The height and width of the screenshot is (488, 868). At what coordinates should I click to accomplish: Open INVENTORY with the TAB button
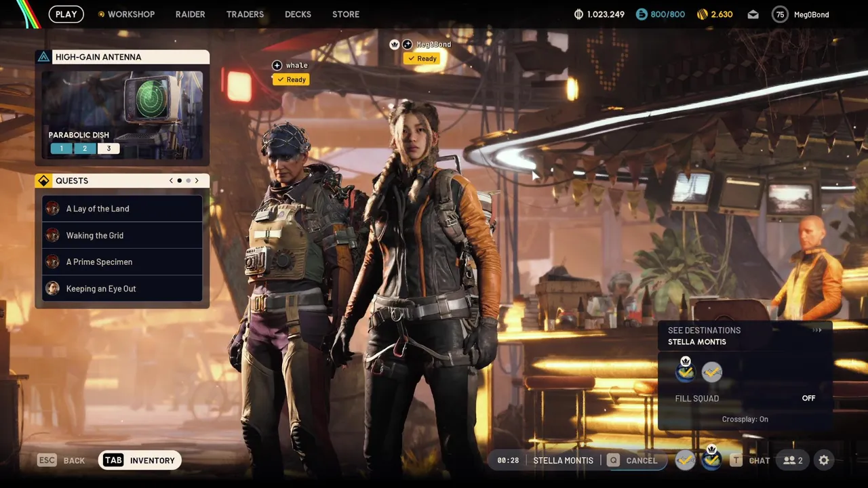140,460
